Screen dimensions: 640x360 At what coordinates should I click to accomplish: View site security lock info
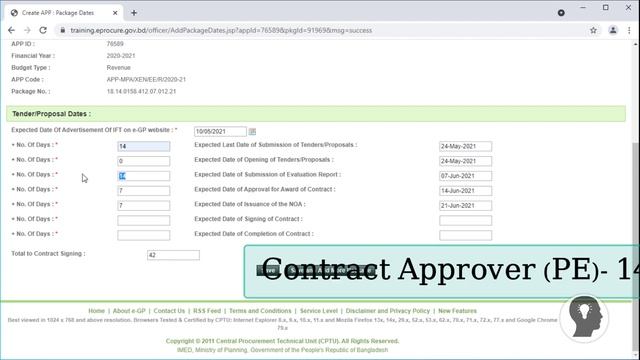pyautogui.click(x=62, y=30)
